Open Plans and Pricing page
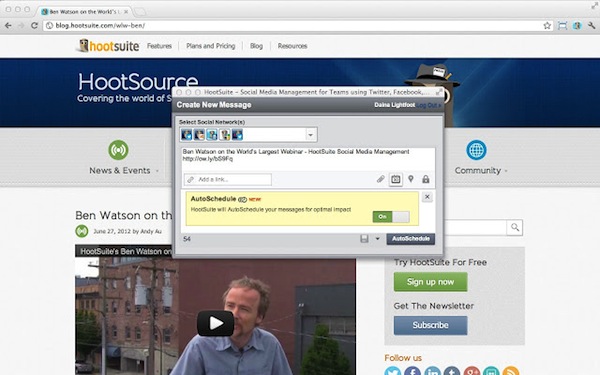600x375 pixels. (x=210, y=46)
